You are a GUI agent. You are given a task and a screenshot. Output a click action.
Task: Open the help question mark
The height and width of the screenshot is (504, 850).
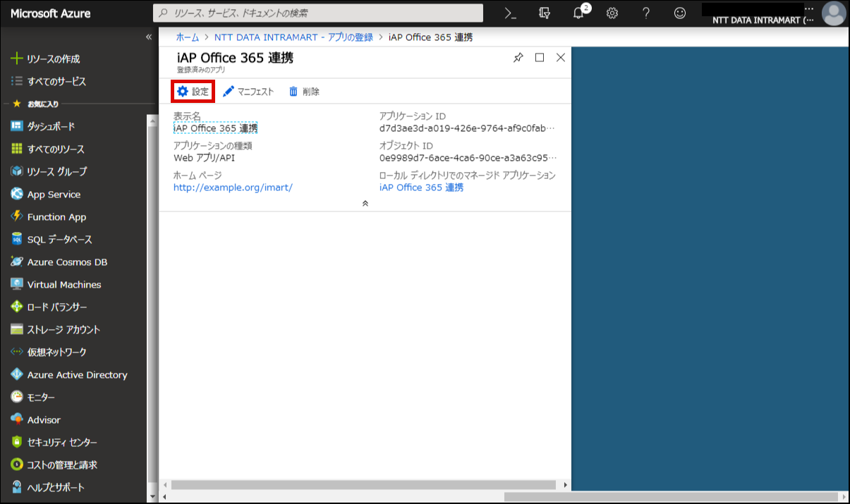pos(646,13)
